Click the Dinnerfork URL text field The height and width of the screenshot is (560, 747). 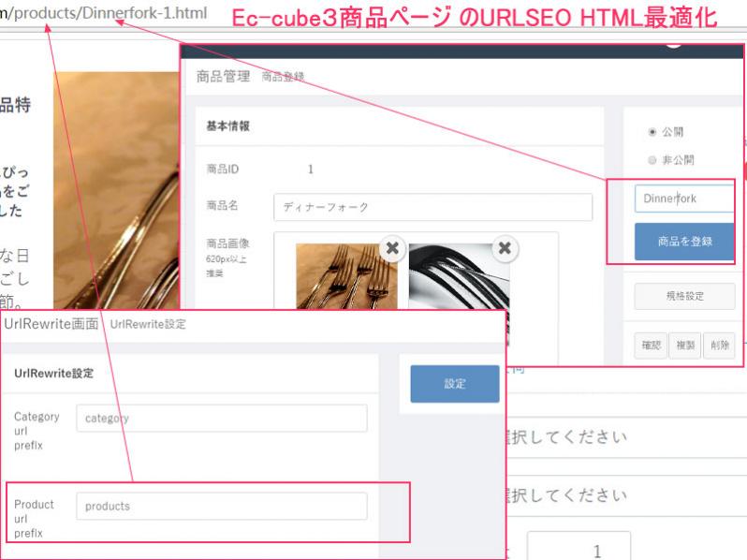pos(684,199)
